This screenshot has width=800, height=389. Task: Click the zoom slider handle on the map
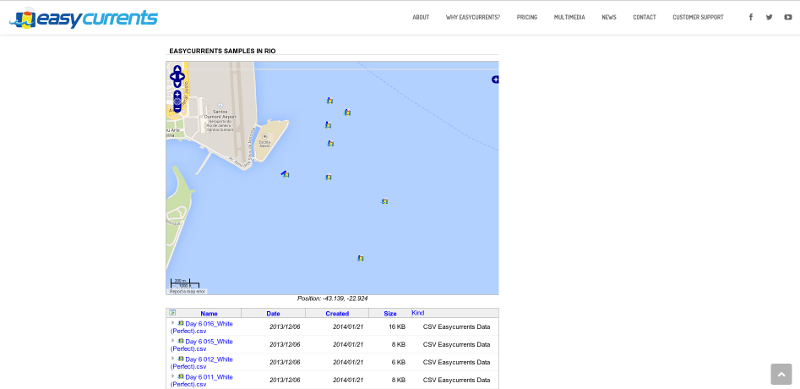pyautogui.click(x=177, y=102)
